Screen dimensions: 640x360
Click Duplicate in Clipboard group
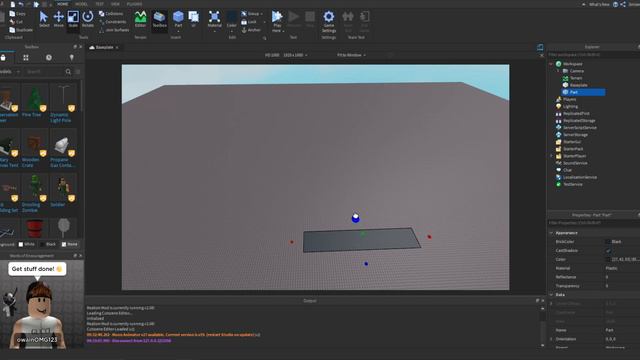21,30
